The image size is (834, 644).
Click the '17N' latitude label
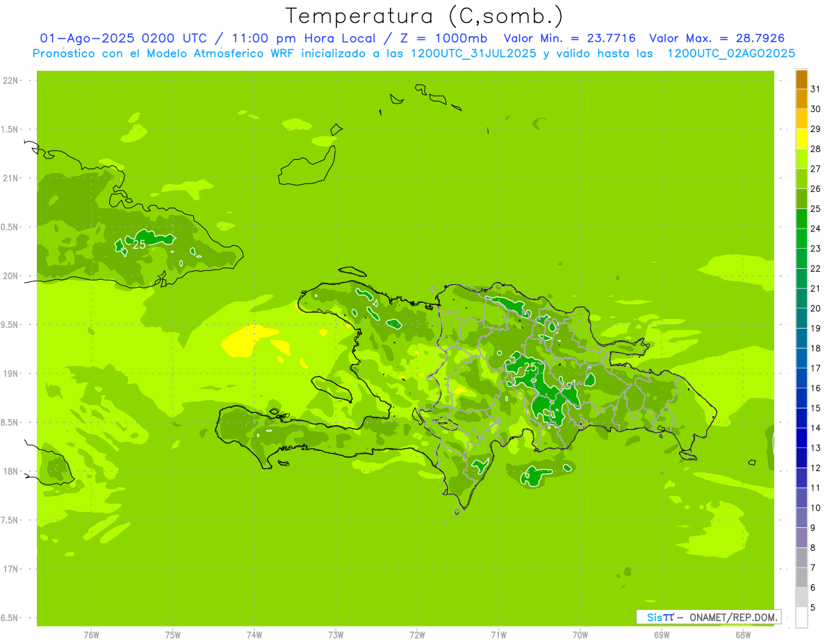pos(12,569)
